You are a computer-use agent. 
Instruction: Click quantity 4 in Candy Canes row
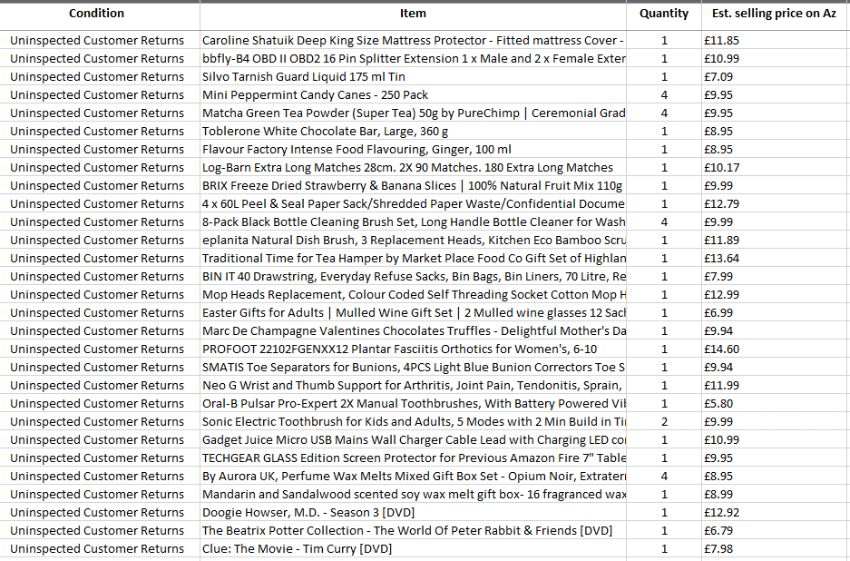click(664, 95)
